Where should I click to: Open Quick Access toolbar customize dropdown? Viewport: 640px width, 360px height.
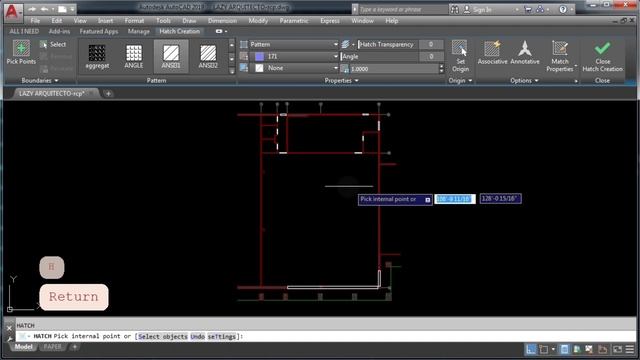point(72,9)
